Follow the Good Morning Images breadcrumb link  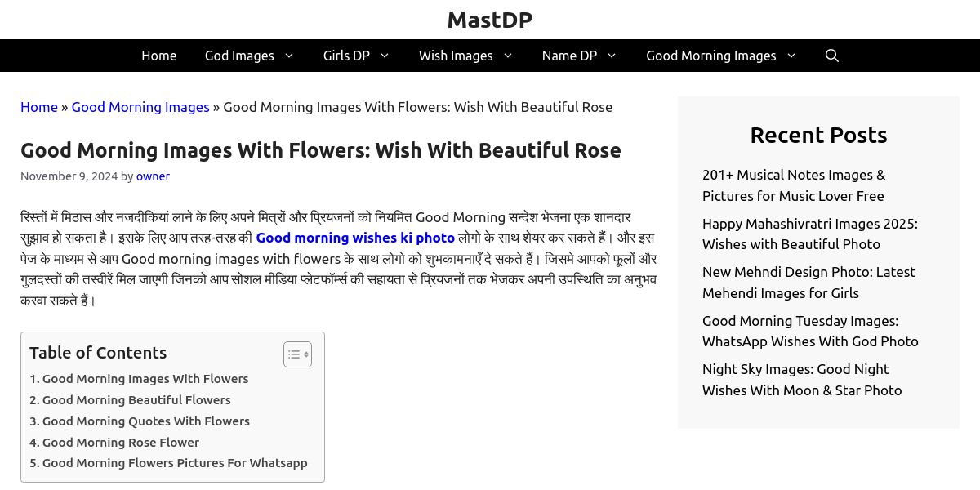click(140, 107)
